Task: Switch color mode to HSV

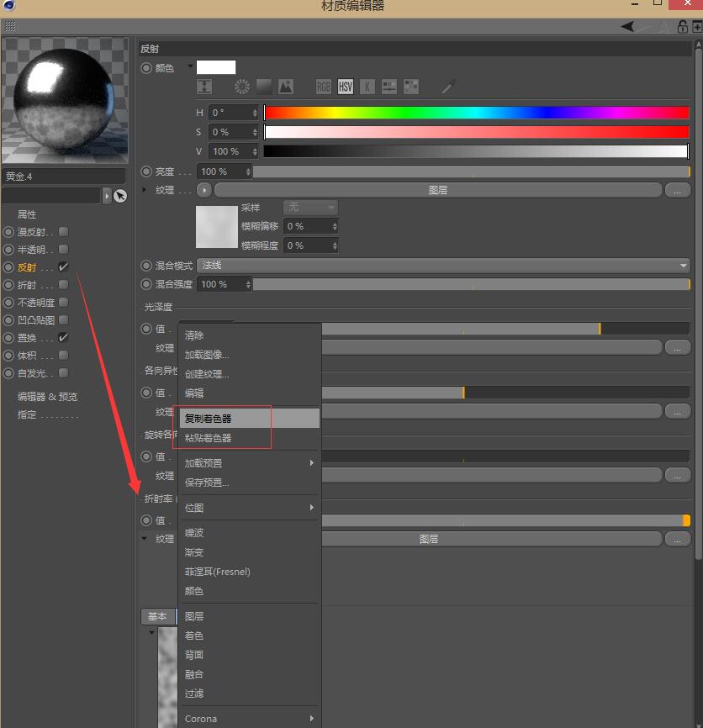Action: (x=346, y=87)
